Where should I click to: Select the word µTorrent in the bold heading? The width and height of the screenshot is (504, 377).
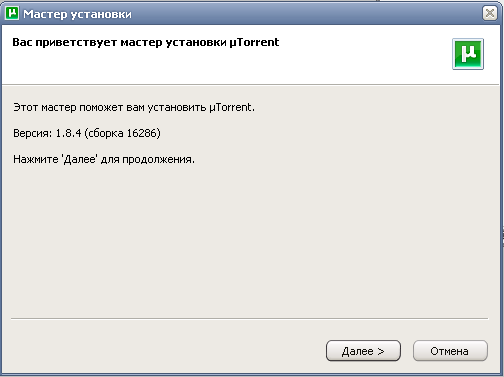click(254, 43)
